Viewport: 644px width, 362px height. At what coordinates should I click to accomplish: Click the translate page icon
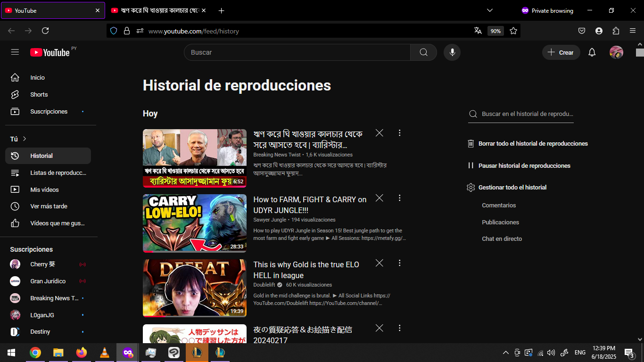tap(478, 31)
